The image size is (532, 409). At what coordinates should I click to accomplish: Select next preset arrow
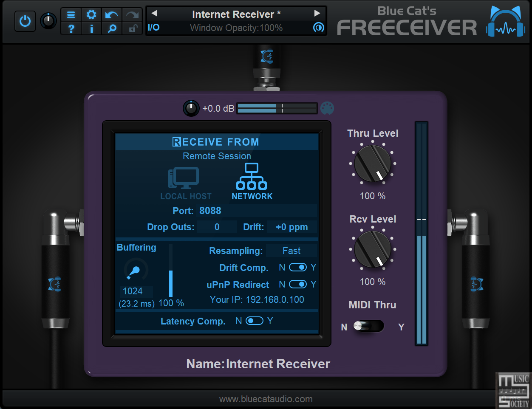[x=317, y=13]
